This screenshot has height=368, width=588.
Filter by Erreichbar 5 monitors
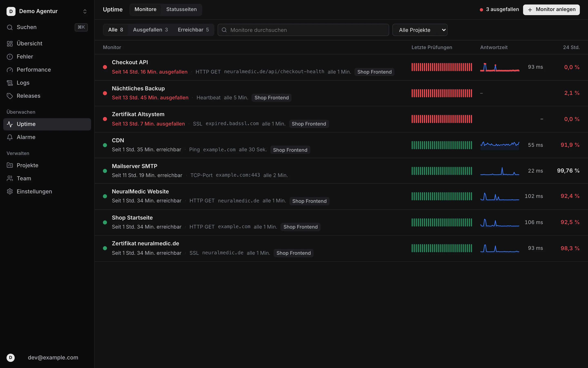tap(193, 30)
